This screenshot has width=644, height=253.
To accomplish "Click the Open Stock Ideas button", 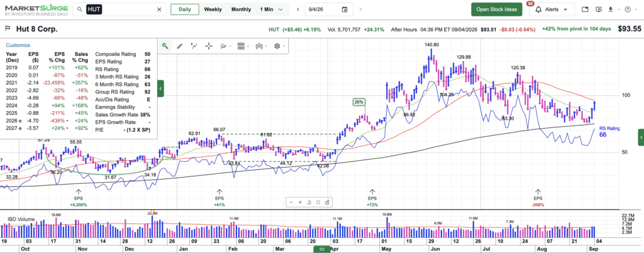I will tap(497, 9).
